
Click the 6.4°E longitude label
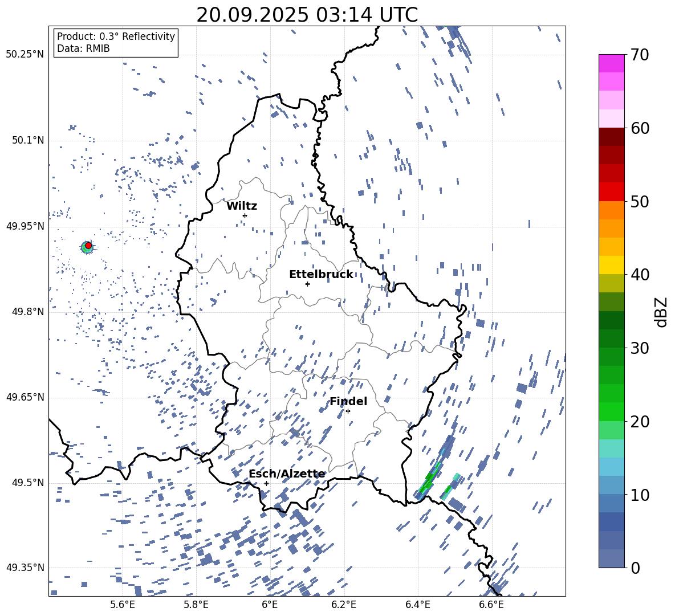coord(417,605)
